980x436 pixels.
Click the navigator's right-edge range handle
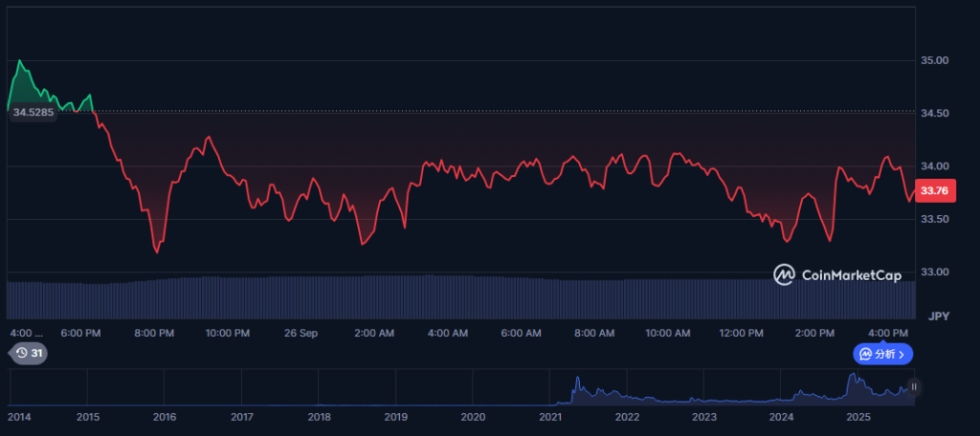914,387
